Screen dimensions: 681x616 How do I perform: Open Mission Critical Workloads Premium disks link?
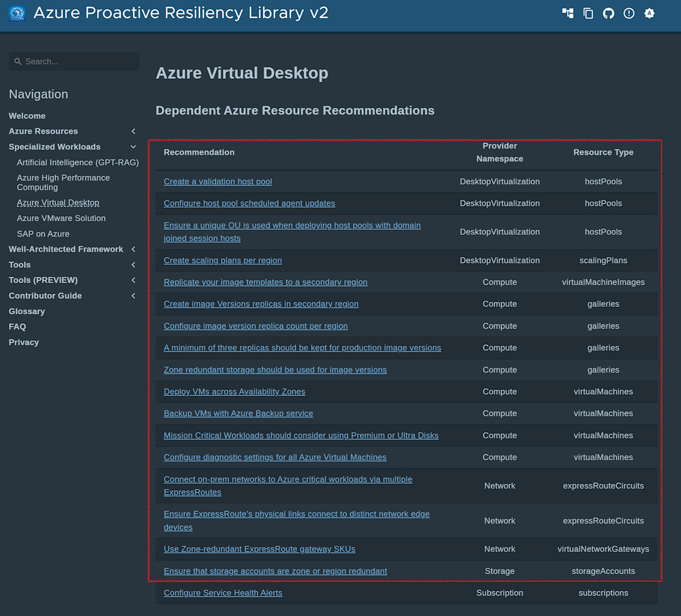pyautogui.click(x=301, y=436)
